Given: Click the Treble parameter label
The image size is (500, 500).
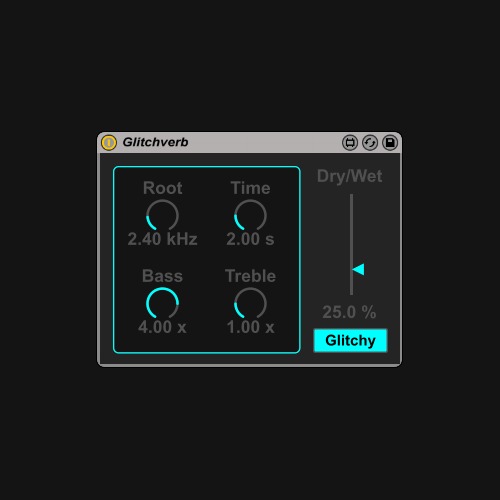Looking at the screenshot, I should coord(250,276).
